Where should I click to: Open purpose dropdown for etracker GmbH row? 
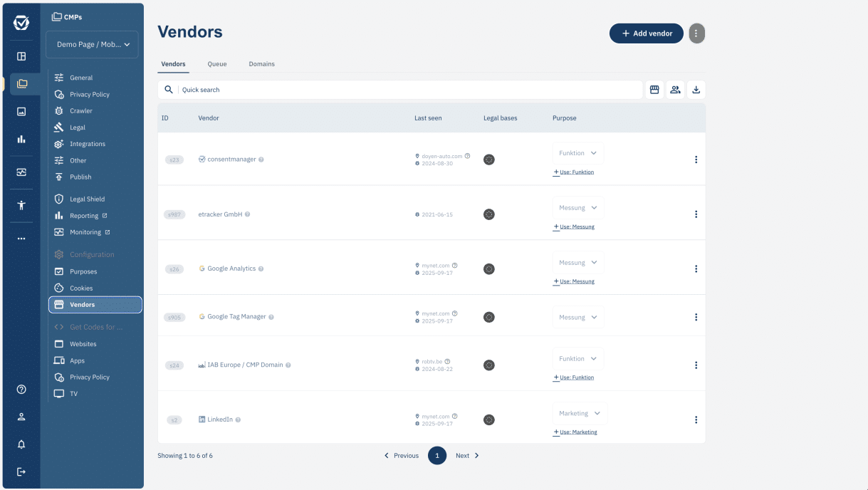tap(578, 208)
